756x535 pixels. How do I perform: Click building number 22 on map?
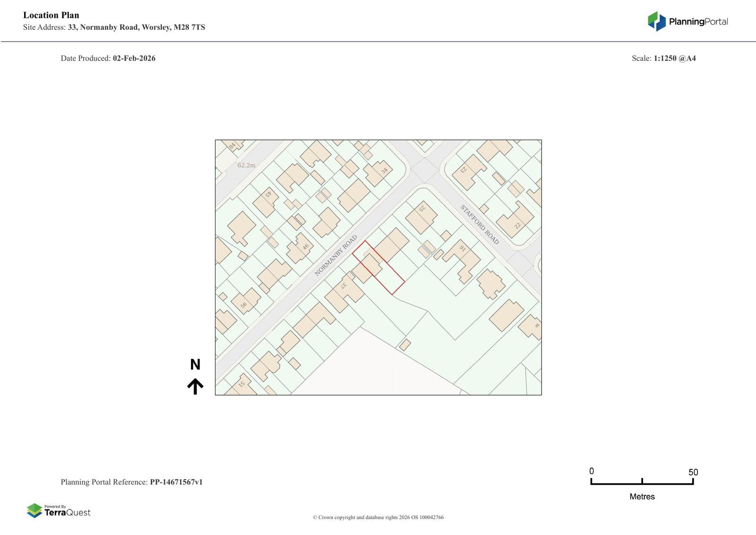(517, 225)
